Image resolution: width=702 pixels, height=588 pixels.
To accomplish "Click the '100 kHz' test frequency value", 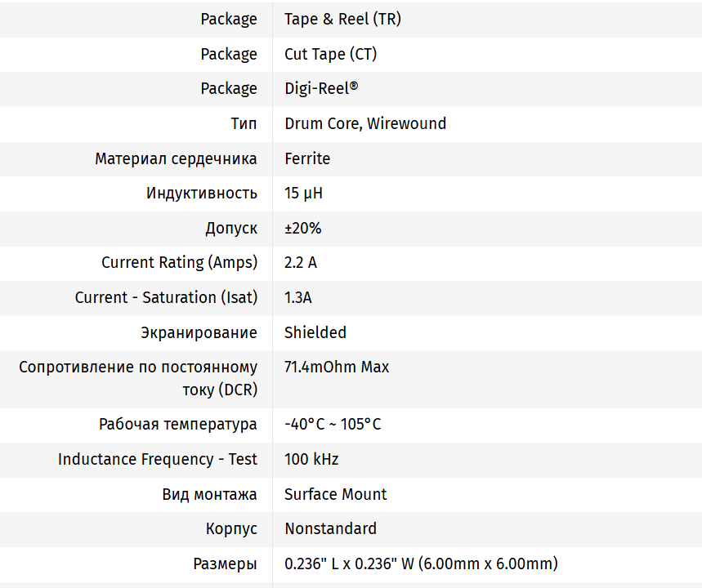I will coord(311,459).
